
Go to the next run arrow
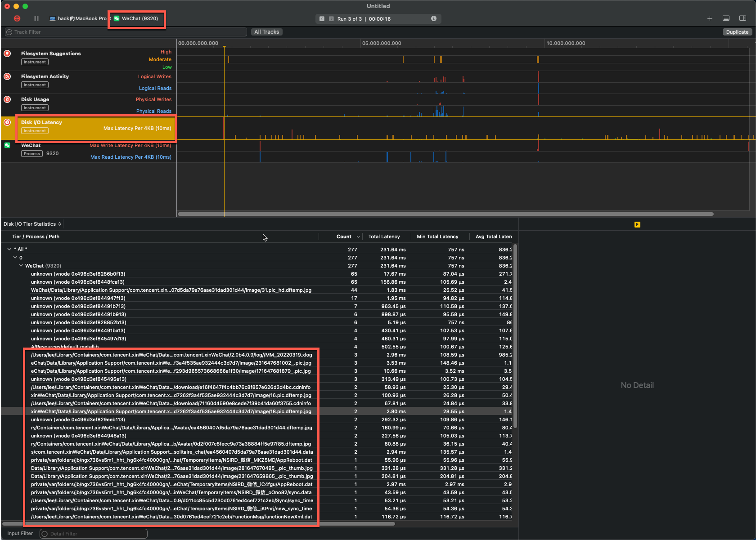click(331, 19)
